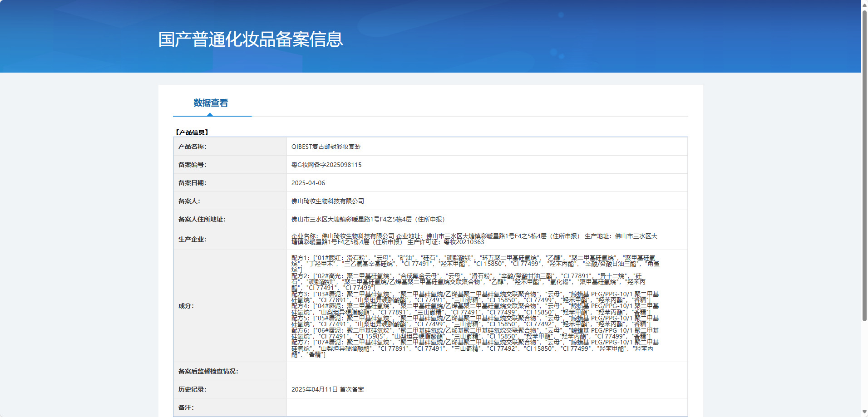Click the scrollbar down arrow
Screen dimensions: 868x417
tap(864, 412)
